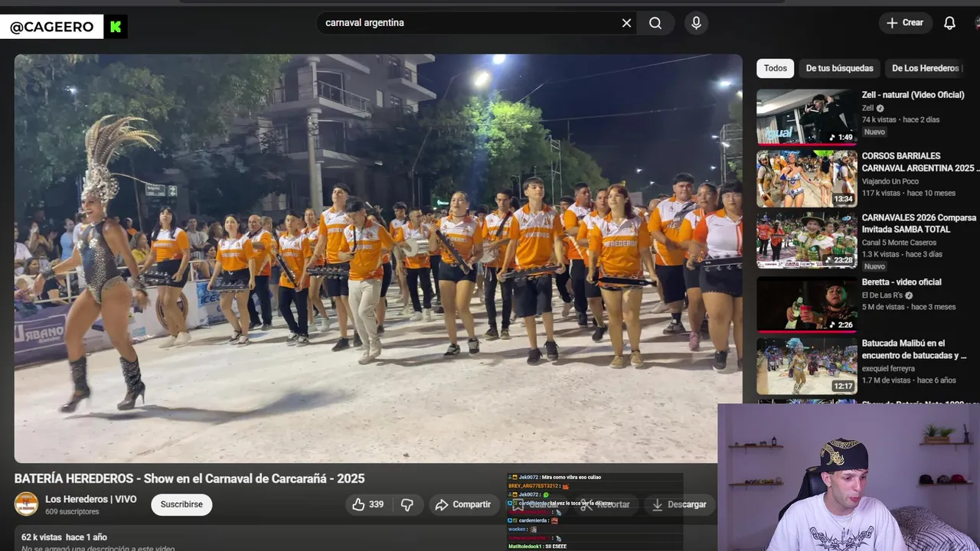The image size is (980, 551).
Task: Click the 62 k vistas hace 1 año text
Action: (64, 537)
